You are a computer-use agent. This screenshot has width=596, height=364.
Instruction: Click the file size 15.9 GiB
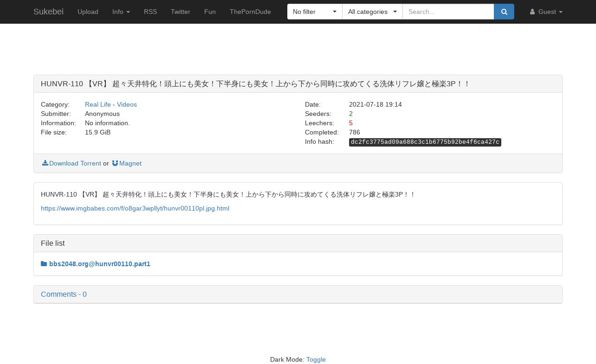[98, 132]
